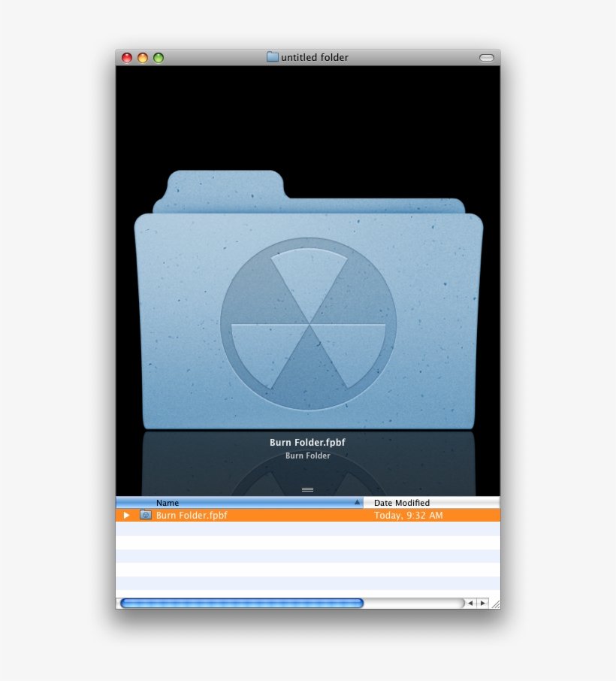Select the small burn folder icon in list
The width and height of the screenshot is (616, 681).
tap(144, 516)
